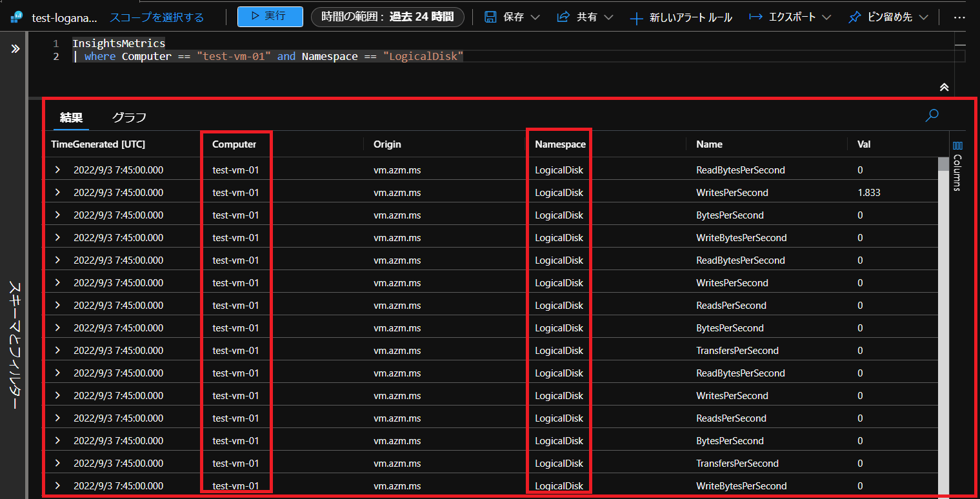Run the query with 実行 button
This screenshot has height=499, width=980.
(x=270, y=17)
